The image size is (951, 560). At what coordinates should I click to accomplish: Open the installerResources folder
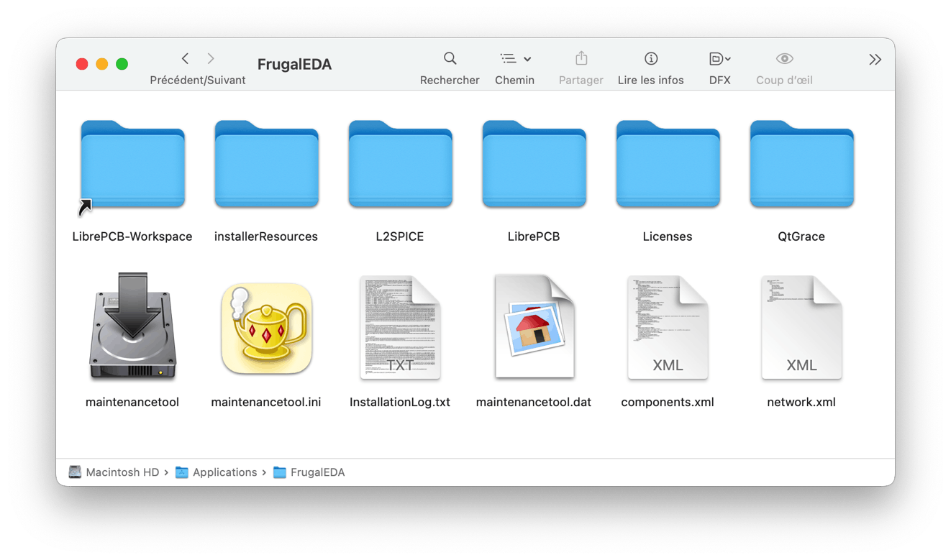coord(266,166)
